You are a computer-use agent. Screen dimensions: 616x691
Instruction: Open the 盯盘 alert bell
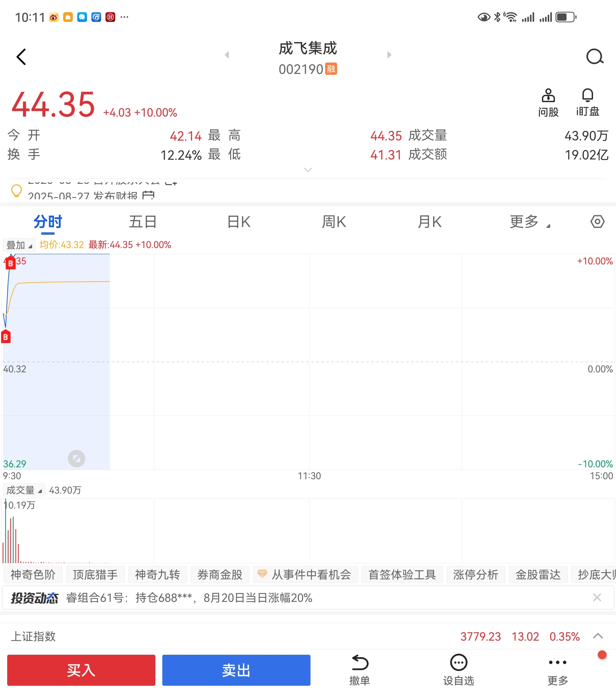587,103
